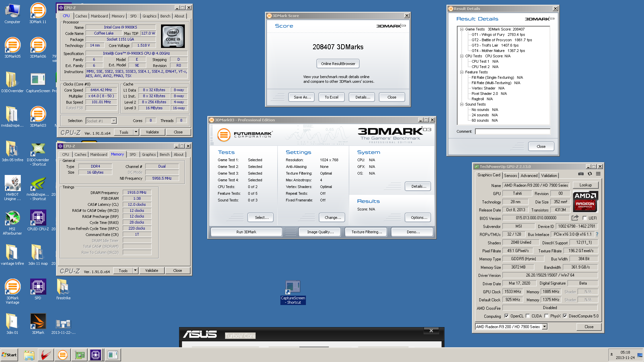Open 3dm 01 folder icon
The image size is (644, 362).
coord(12,324)
